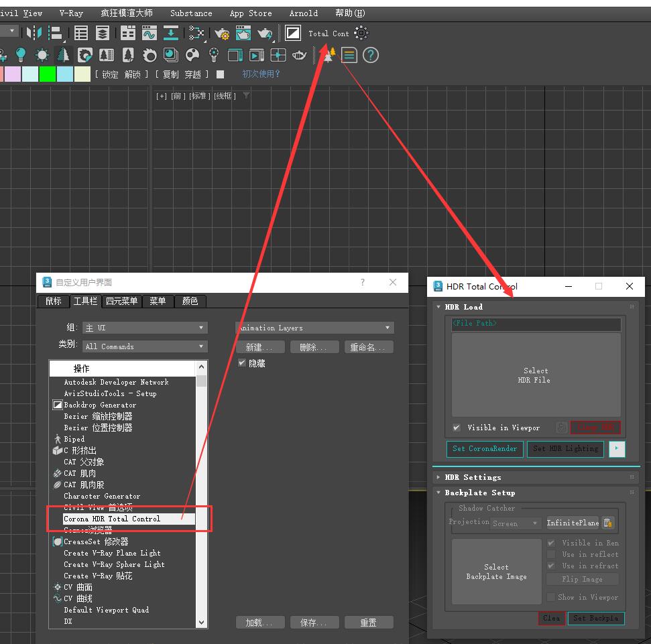Viewport: 651px width, 644px height.
Task: Open the 组 dropdown showing 主 UI
Action: (x=145, y=328)
